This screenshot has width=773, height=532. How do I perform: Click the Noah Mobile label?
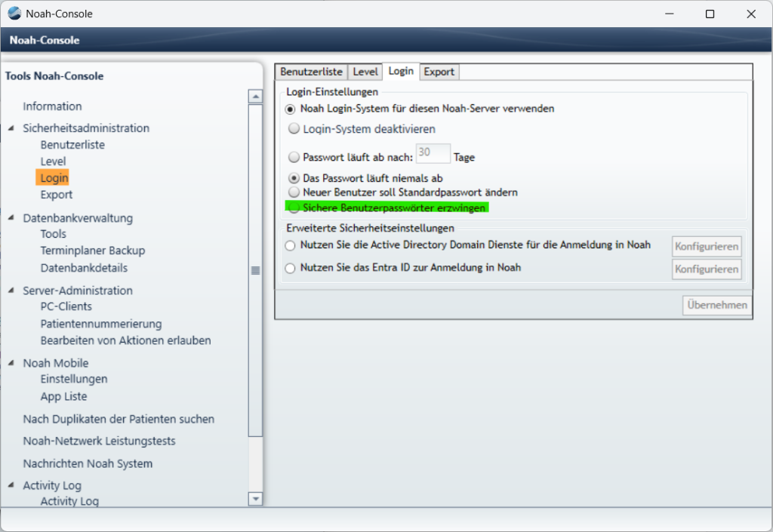point(56,363)
